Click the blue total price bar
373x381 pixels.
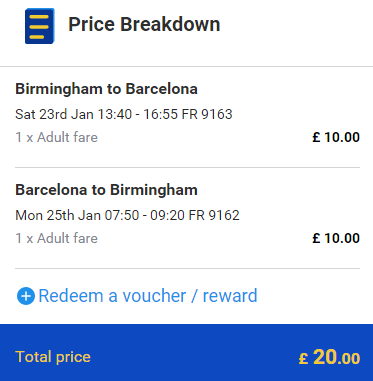186,352
